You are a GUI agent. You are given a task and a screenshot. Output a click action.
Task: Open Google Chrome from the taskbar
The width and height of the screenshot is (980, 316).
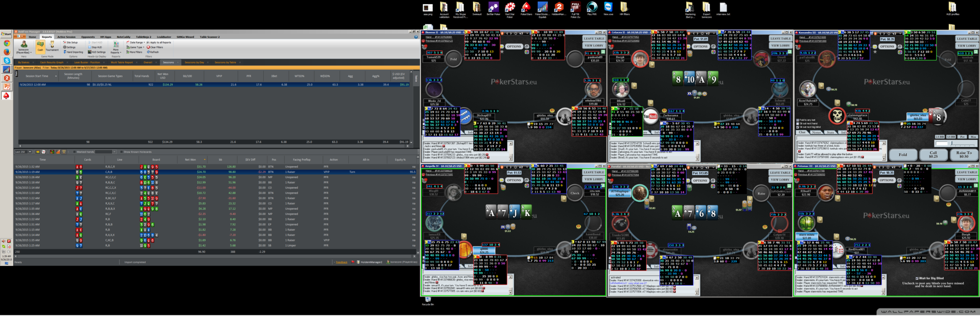(x=7, y=43)
